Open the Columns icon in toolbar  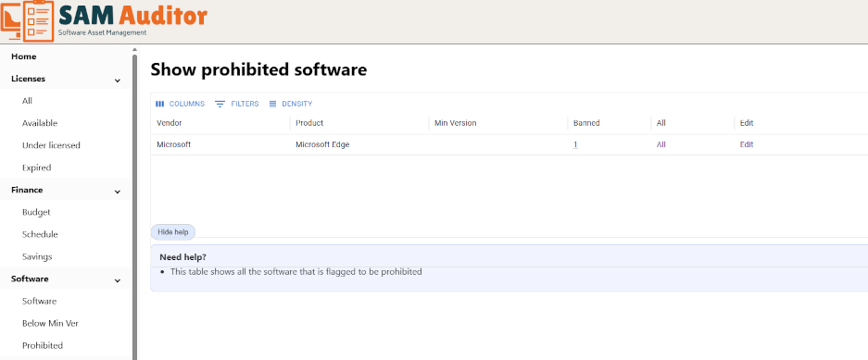[x=160, y=104]
